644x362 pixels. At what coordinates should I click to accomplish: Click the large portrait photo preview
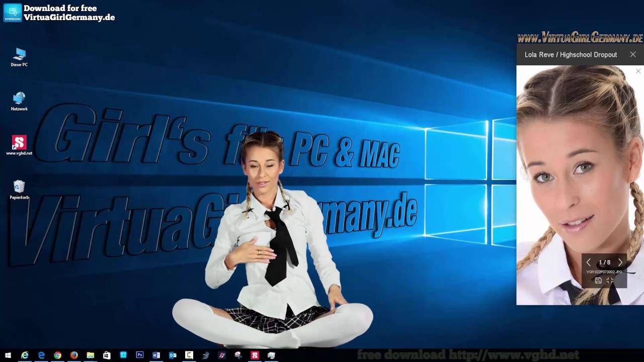580,185
